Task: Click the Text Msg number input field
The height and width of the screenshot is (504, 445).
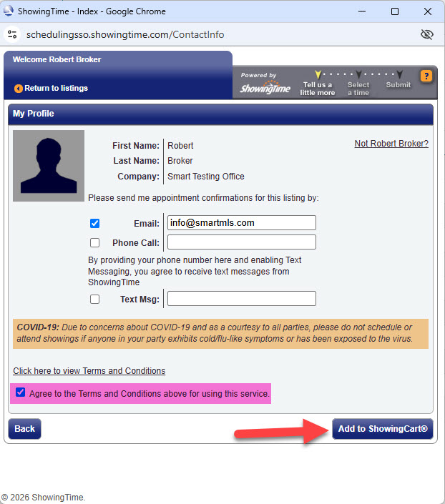Action: click(242, 299)
